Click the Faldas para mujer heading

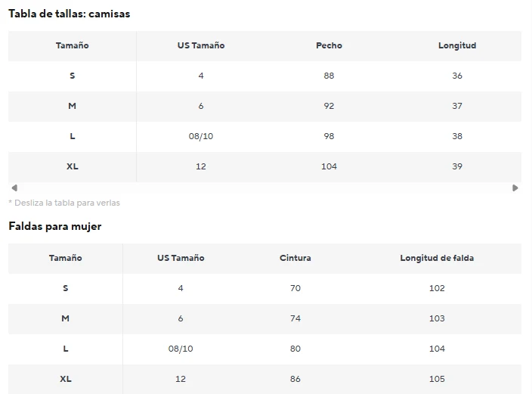[55, 226]
